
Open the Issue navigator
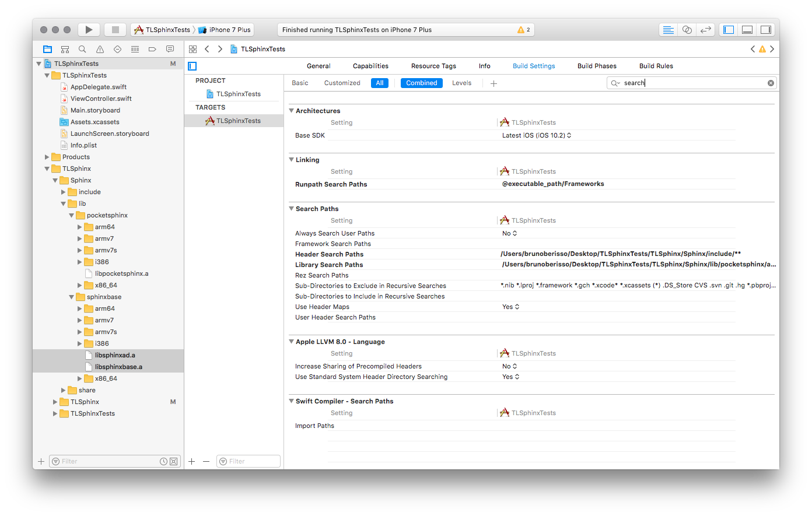pos(100,49)
